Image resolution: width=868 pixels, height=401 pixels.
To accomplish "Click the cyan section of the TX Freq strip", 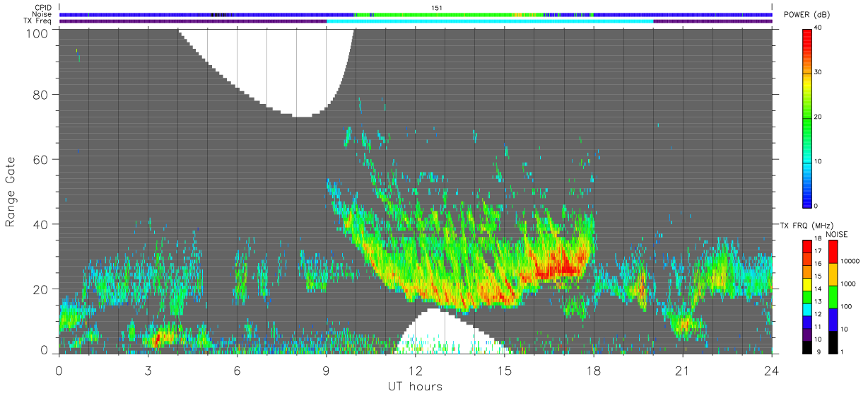I will tap(490, 21).
